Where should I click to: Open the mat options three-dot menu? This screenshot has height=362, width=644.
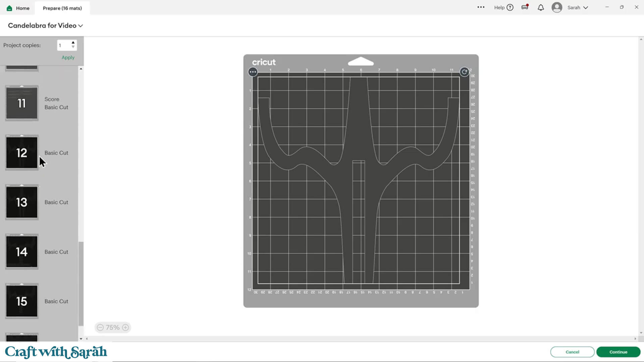click(x=253, y=72)
